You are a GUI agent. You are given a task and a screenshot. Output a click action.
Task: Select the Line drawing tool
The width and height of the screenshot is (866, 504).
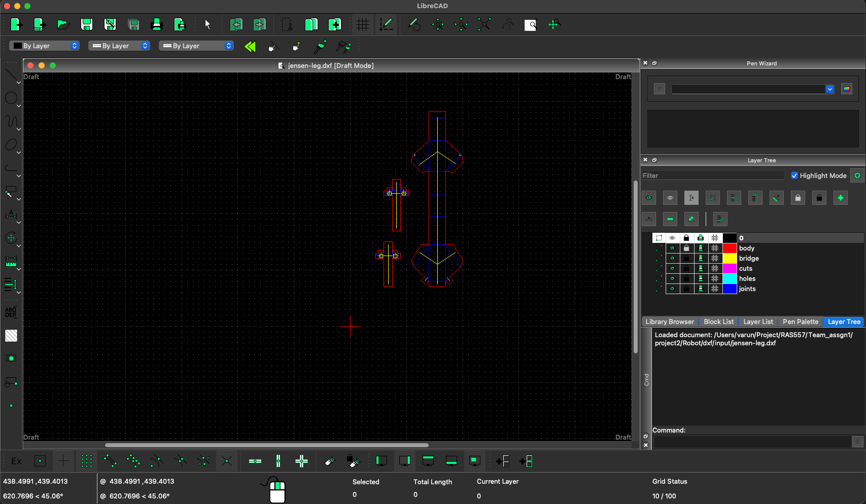[x=11, y=76]
